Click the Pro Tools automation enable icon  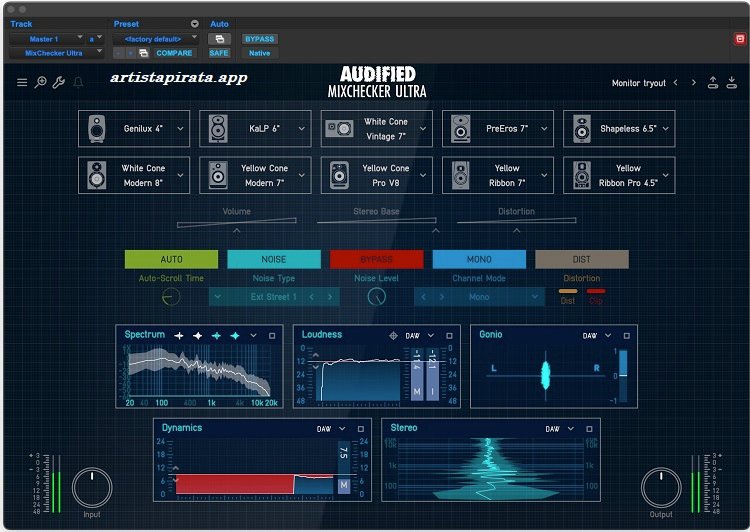point(220,39)
